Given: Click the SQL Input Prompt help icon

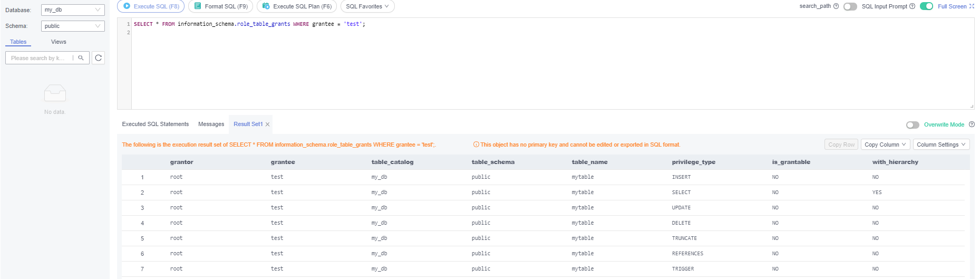Looking at the screenshot, I should [912, 6].
